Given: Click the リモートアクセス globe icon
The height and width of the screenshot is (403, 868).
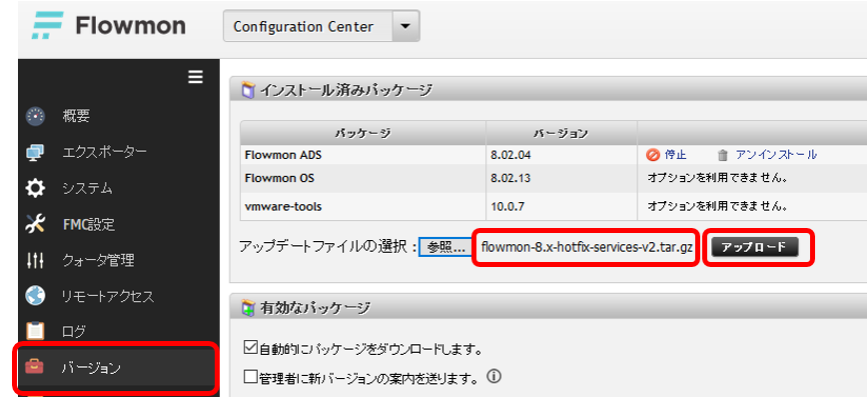Looking at the screenshot, I should [x=36, y=297].
